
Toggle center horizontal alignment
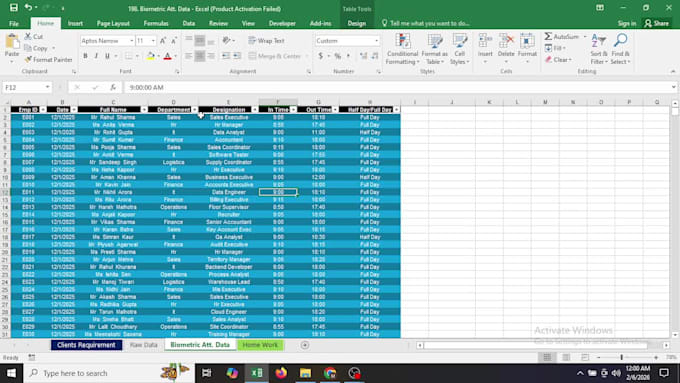coord(199,56)
